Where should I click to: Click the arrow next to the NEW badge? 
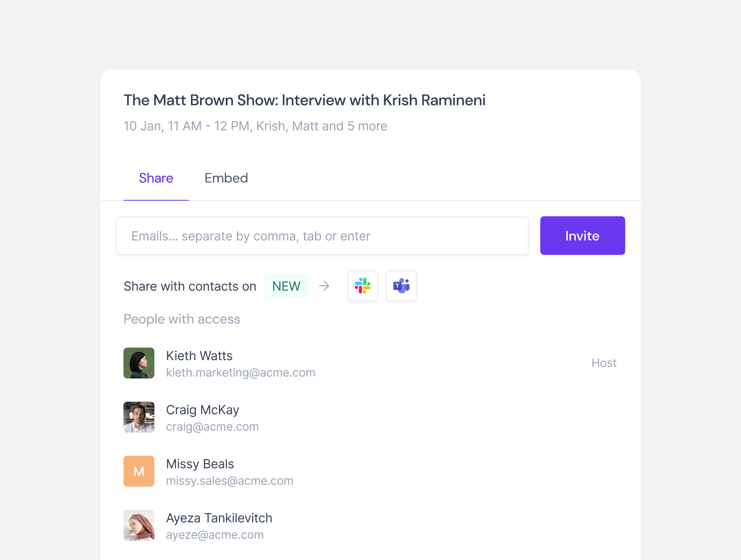point(324,286)
